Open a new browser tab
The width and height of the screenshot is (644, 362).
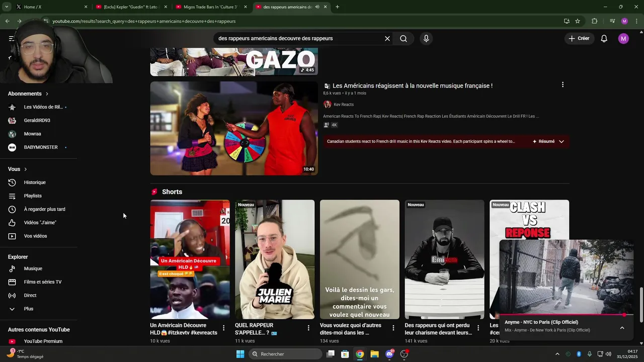(x=337, y=7)
